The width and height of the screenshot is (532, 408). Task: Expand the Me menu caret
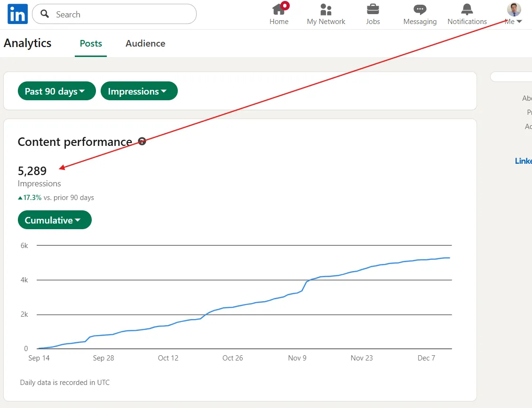point(519,22)
